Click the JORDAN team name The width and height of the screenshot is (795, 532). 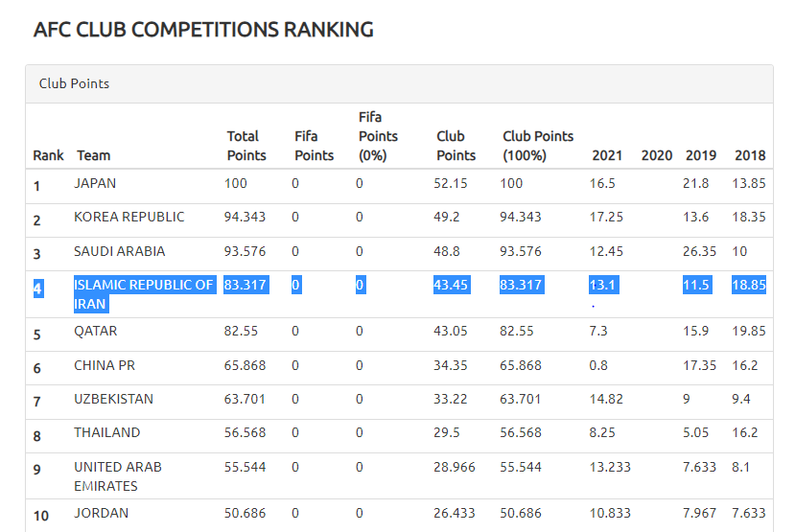tap(101, 513)
